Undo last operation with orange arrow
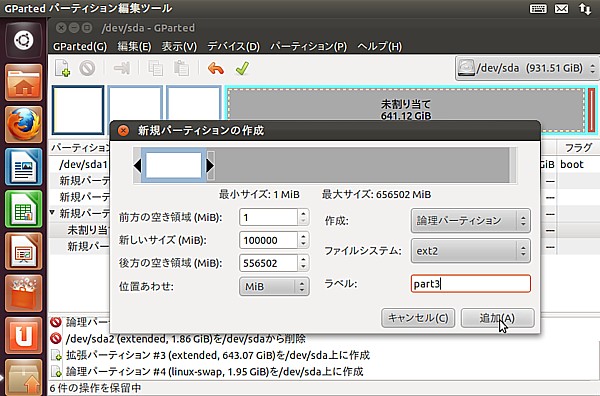Image resolution: width=600 pixels, height=396 pixels. pyautogui.click(x=216, y=68)
